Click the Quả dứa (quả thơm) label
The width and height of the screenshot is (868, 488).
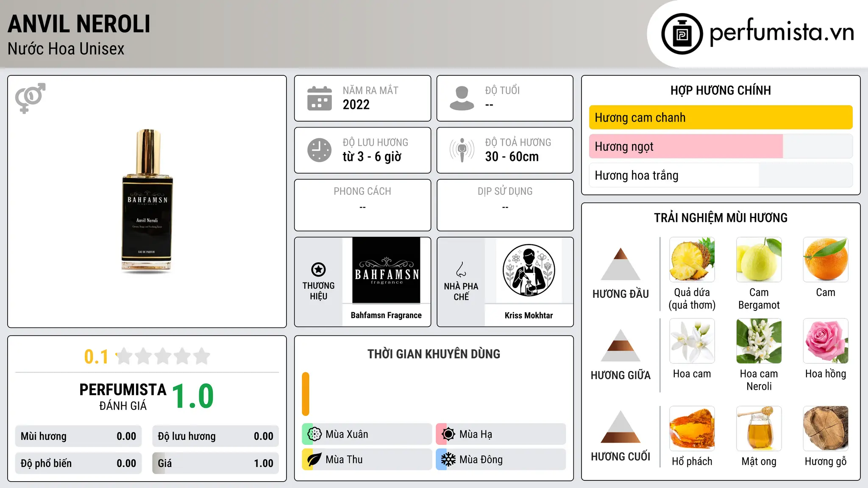(692, 299)
